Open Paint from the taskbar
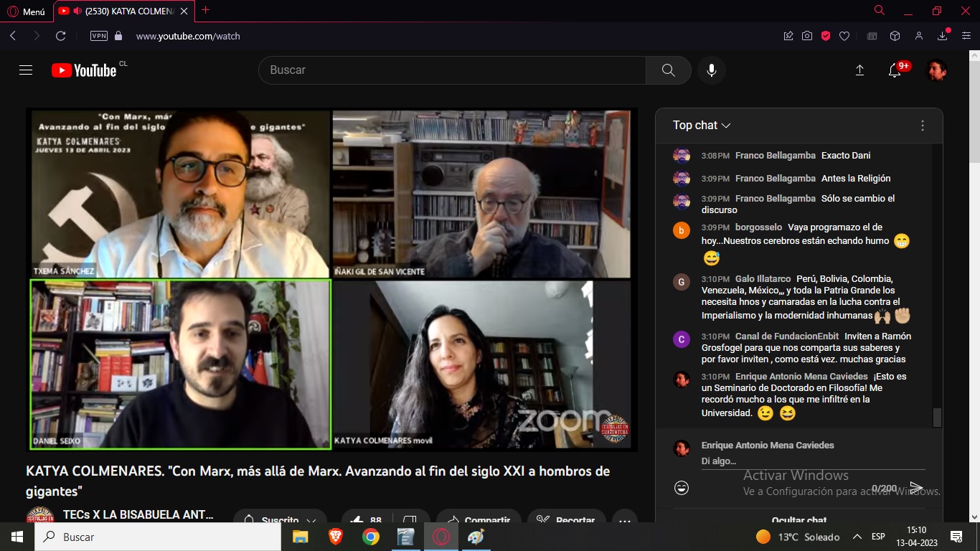 [x=476, y=537]
